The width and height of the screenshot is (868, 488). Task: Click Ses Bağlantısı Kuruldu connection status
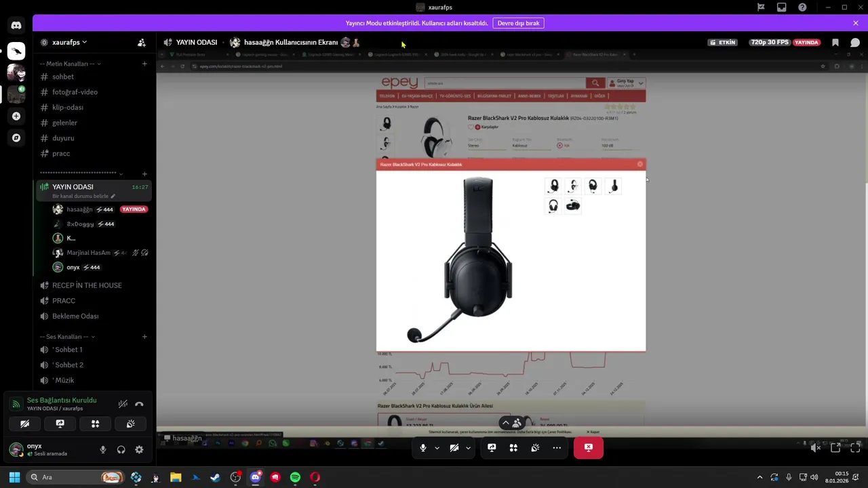(62, 401)
